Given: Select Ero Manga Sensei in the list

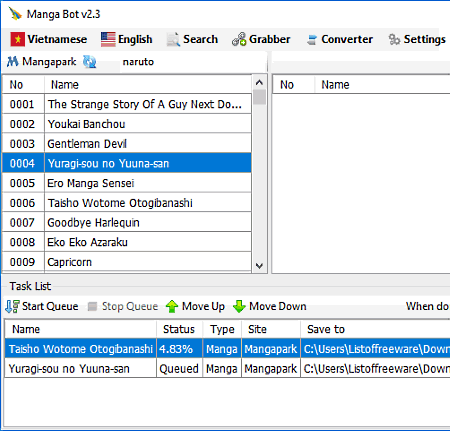Looking at the screenshot, I should coord(127,183).
